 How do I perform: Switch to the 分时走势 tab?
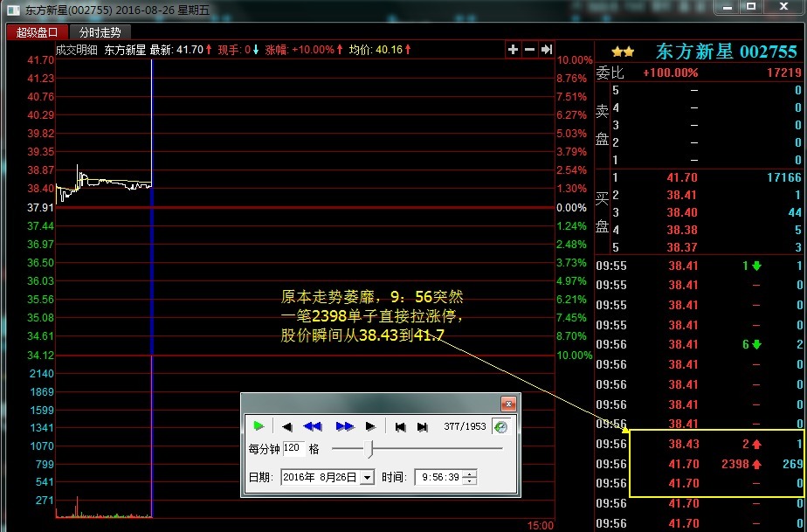[x=100, y=32]
